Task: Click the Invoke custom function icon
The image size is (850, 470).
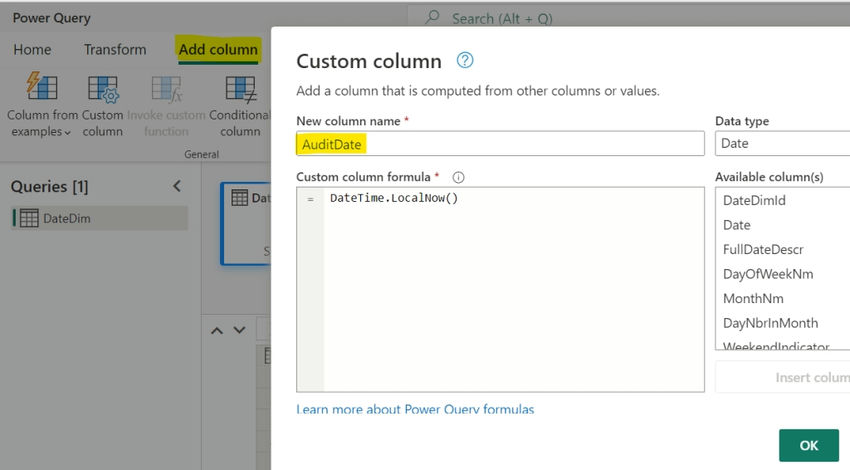Action: click(x=166, y=89)
